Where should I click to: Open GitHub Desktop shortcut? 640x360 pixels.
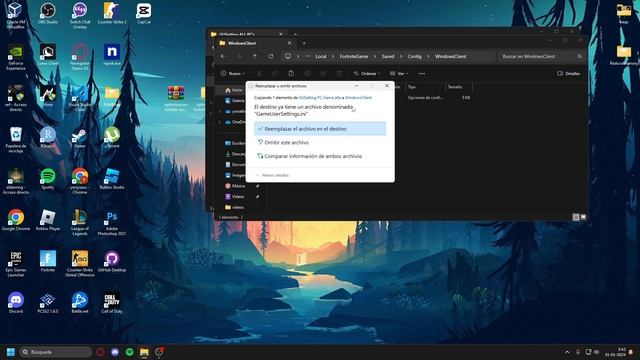[x=112, y=261]
